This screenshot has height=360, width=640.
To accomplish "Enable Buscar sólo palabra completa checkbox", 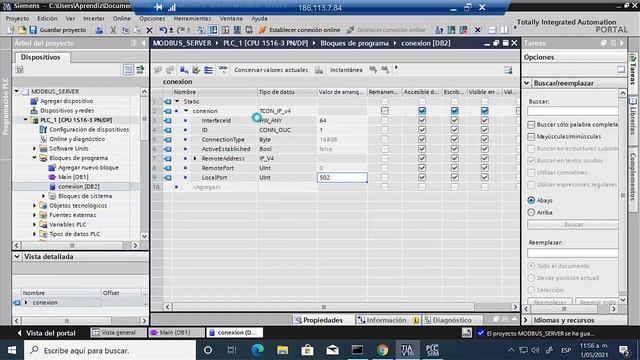I will [531, 124].
